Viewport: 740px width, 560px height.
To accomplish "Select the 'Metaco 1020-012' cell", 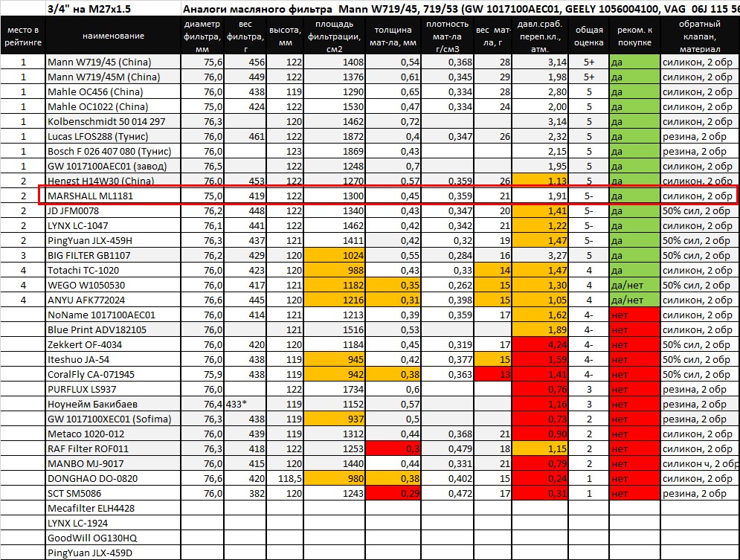I will 113,434.
